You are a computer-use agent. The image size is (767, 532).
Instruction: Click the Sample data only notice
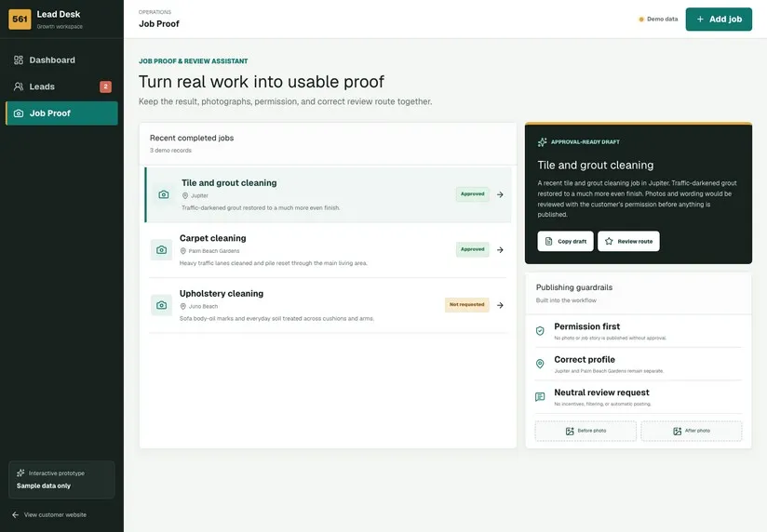[44, 485]
